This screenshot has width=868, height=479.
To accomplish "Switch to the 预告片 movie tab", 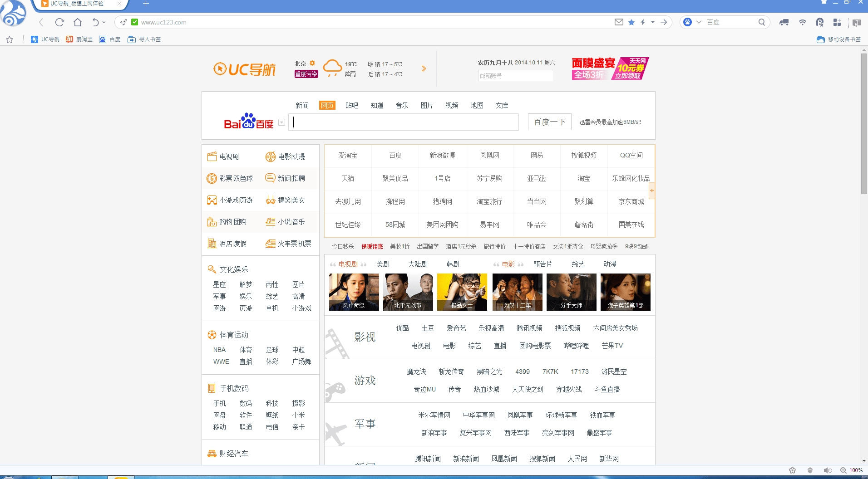I will (x=542, y=264).
